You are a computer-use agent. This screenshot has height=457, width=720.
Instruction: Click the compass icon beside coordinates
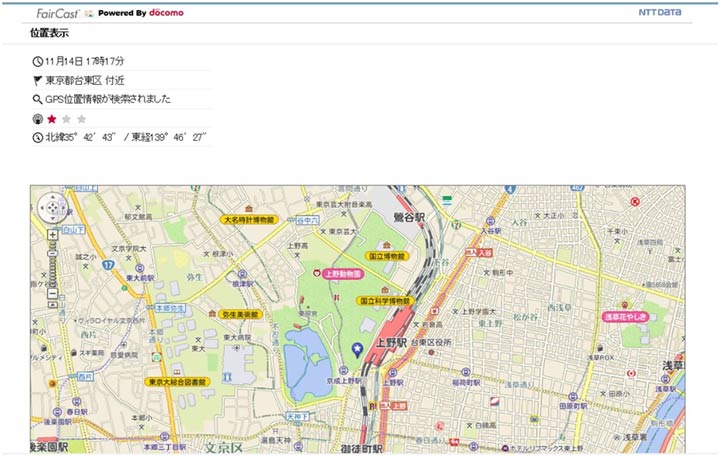pyautogui.click(x=38, y=137)
